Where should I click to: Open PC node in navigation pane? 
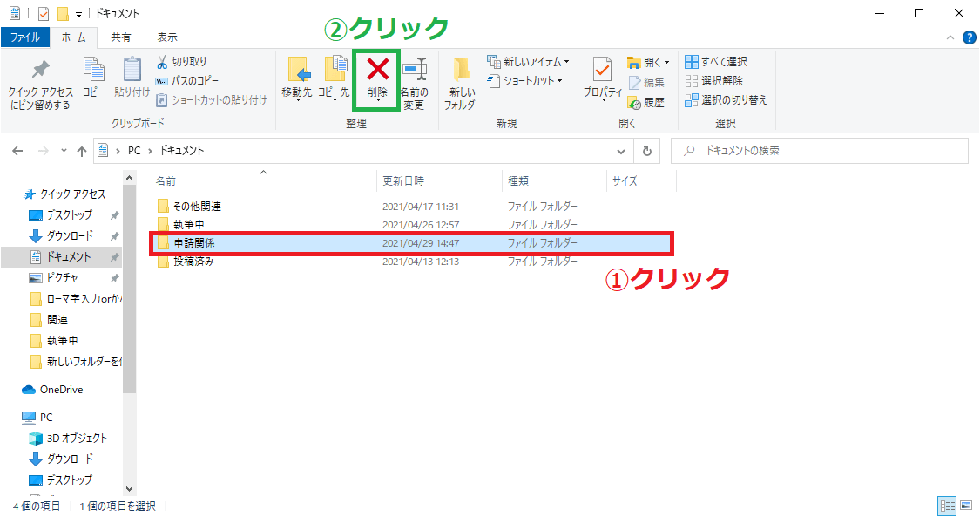37,417
